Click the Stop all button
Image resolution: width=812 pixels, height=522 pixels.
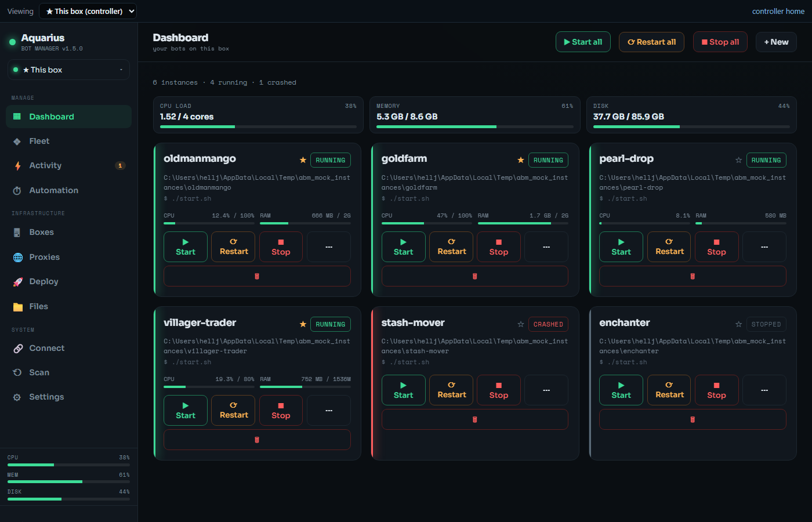pyautogui.click(x=720, y=42)
